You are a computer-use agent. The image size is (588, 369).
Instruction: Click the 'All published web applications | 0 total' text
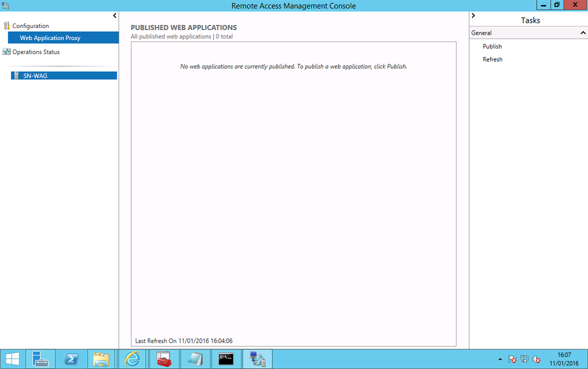pyautogui.click(x=182, y=36)
